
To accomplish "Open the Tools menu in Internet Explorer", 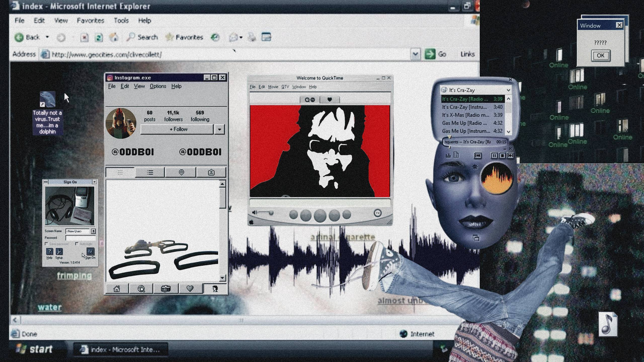I will point(121,21).
